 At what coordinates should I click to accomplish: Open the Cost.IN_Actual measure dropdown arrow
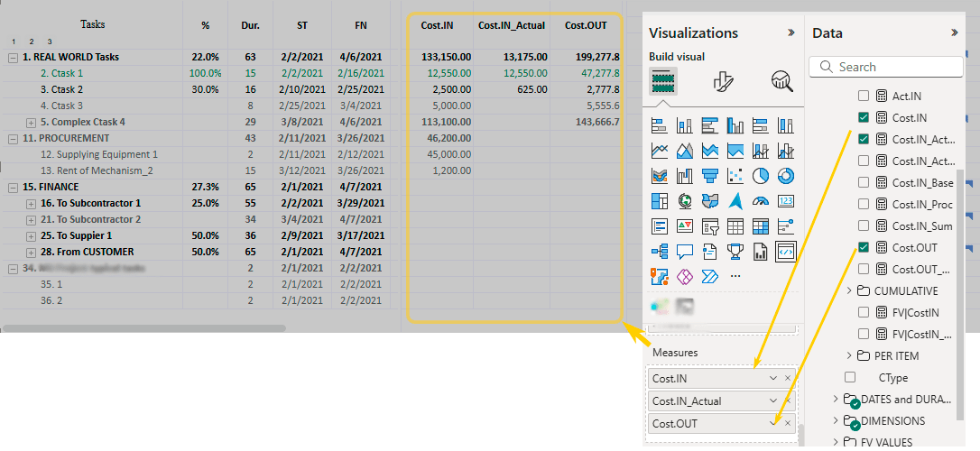[773, 401]
